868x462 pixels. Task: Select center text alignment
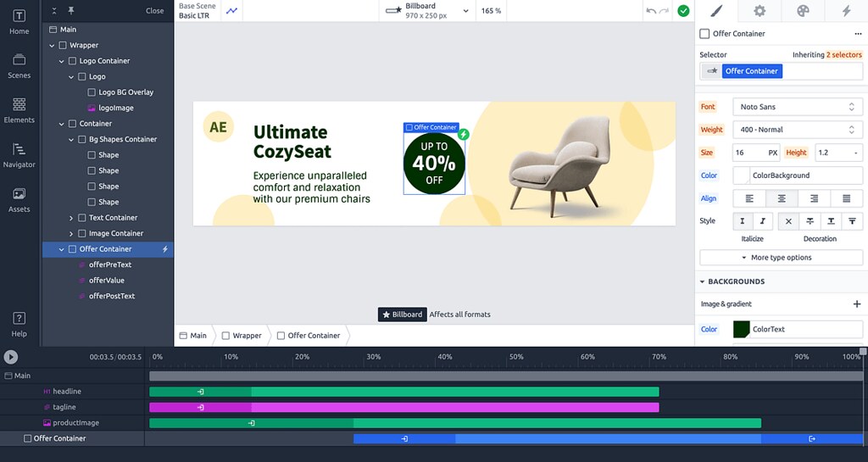point(781,198)
